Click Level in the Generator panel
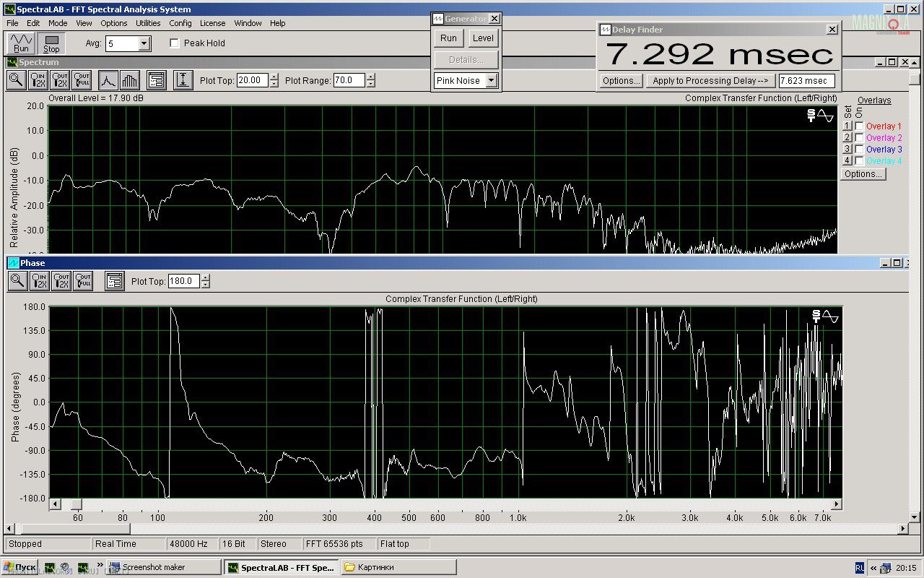 (x=483, y=38)
